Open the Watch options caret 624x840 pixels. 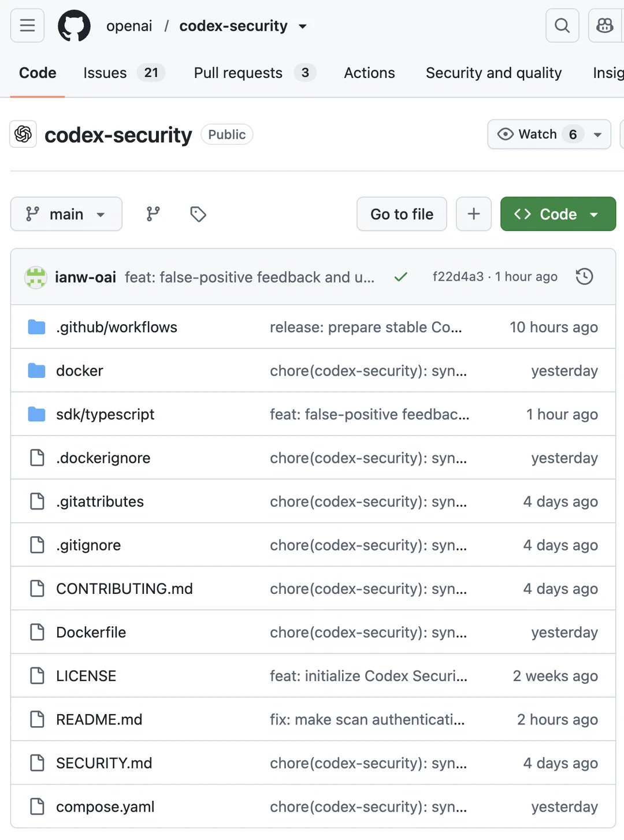tap(598, 135)
